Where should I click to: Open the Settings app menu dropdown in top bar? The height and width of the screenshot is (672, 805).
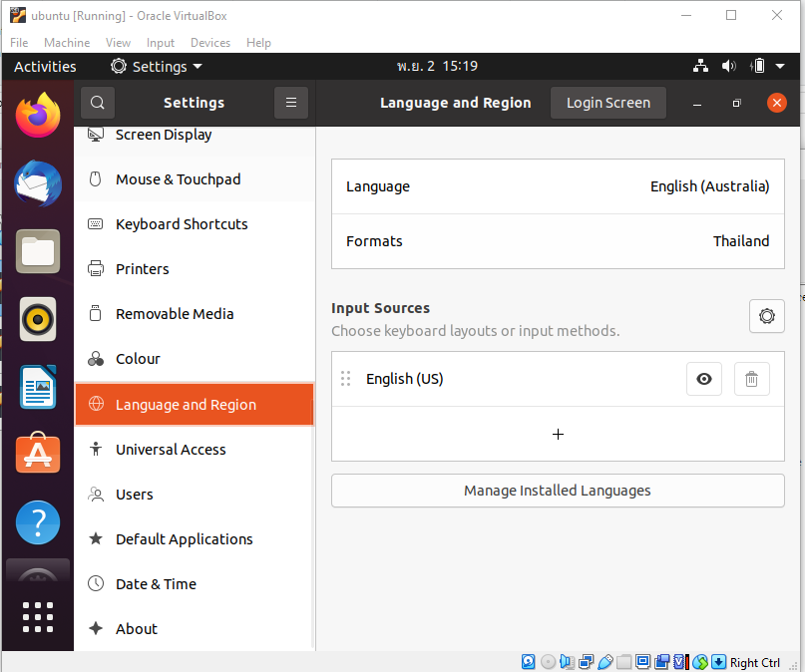tap(156, 67)
